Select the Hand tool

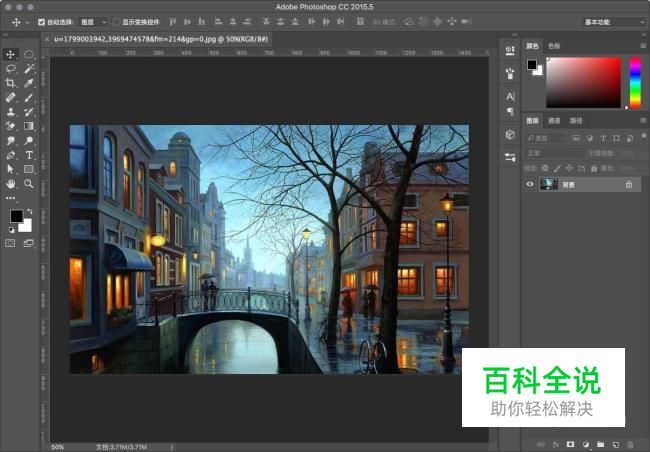[10, 184]
